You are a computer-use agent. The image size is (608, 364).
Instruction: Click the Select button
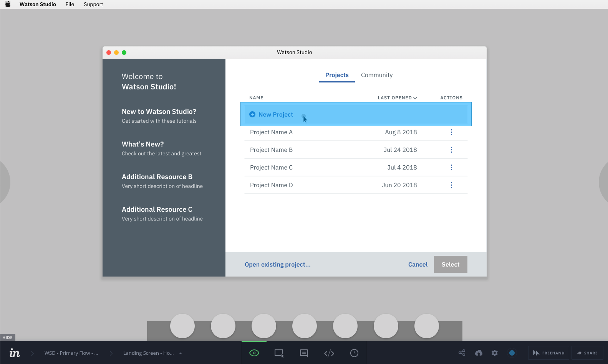coord(451,264)
